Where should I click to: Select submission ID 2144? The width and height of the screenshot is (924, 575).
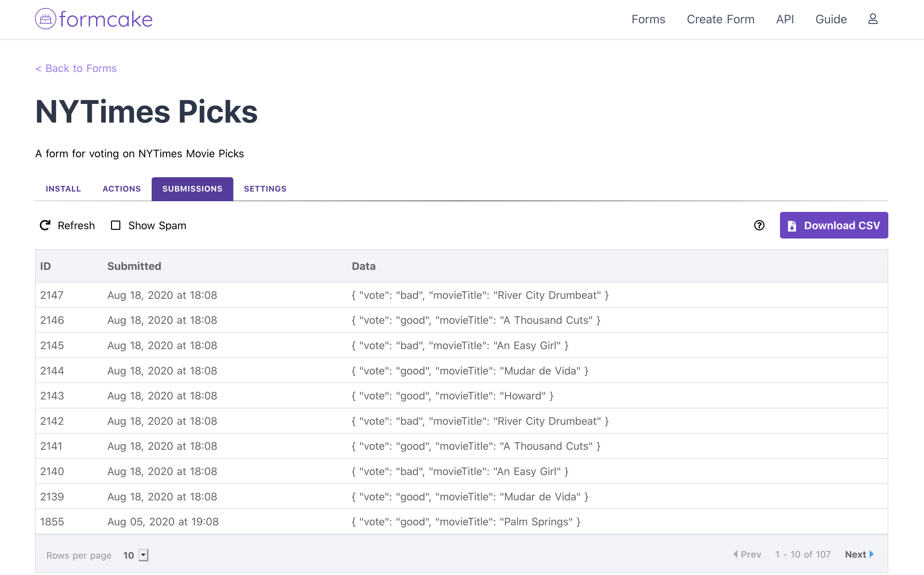tap(52, 371)
